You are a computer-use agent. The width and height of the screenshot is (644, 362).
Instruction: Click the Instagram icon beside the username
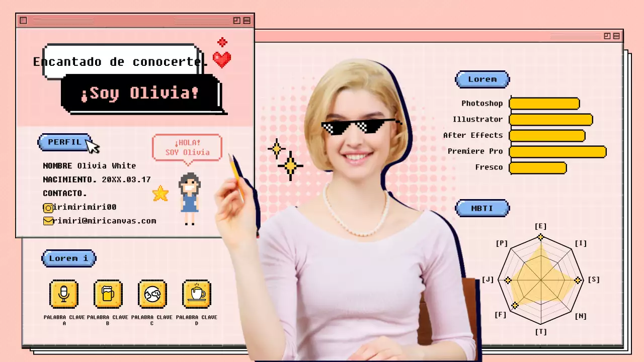click(48, 208)
